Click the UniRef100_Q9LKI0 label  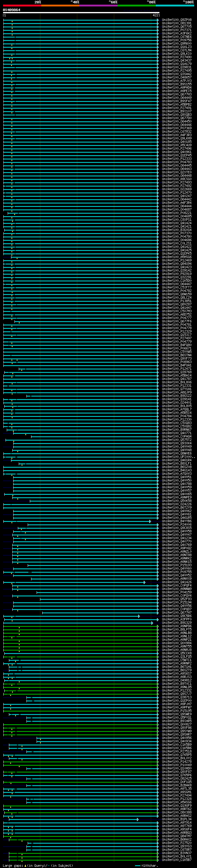point(177,54)
